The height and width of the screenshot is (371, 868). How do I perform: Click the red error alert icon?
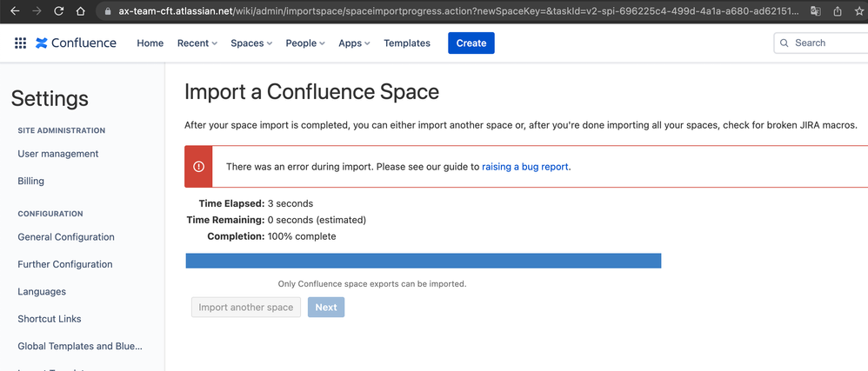[198, 167]
